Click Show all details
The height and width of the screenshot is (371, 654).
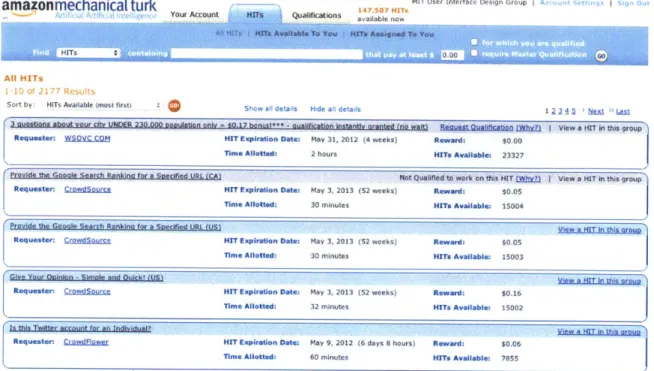[x=271, y=109]
